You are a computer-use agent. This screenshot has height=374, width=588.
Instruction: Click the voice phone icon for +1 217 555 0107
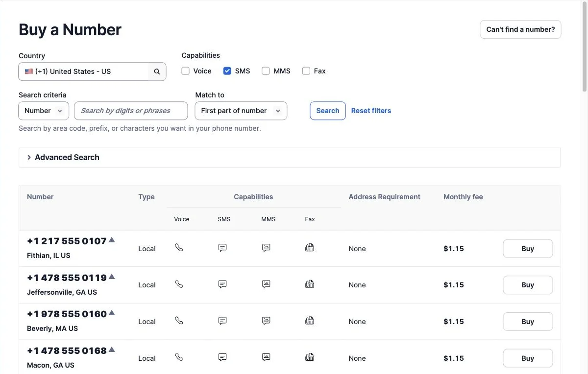coord(179,248)
